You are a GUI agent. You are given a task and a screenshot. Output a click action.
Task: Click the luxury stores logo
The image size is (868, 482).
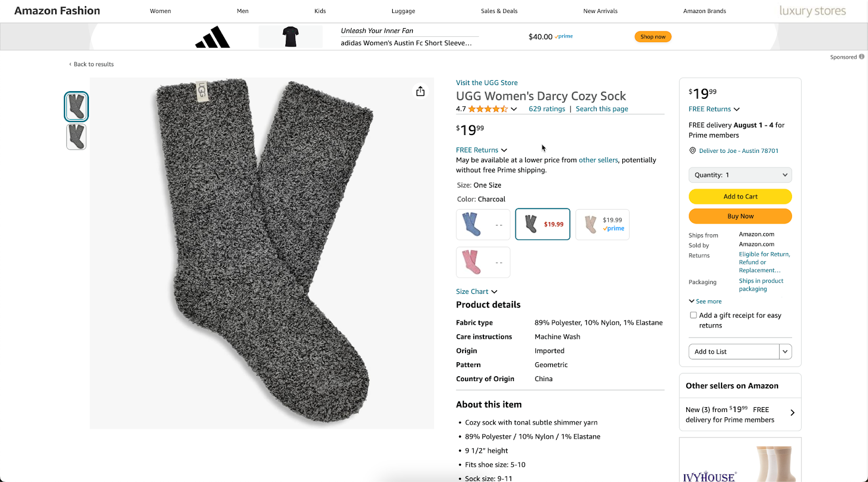click(812, 10)
